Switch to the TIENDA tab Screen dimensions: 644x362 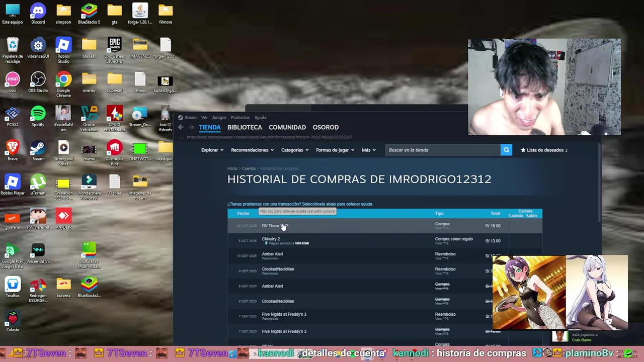coord(210,127)
